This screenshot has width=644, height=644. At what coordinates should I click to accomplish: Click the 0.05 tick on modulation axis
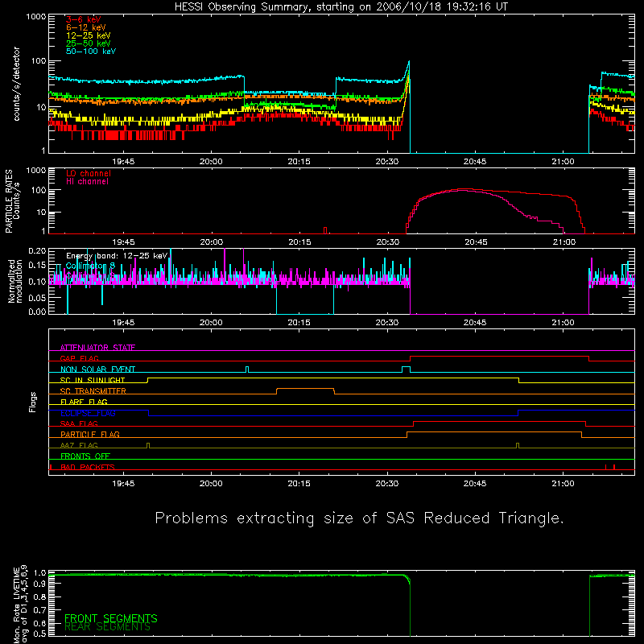point(37,297)
